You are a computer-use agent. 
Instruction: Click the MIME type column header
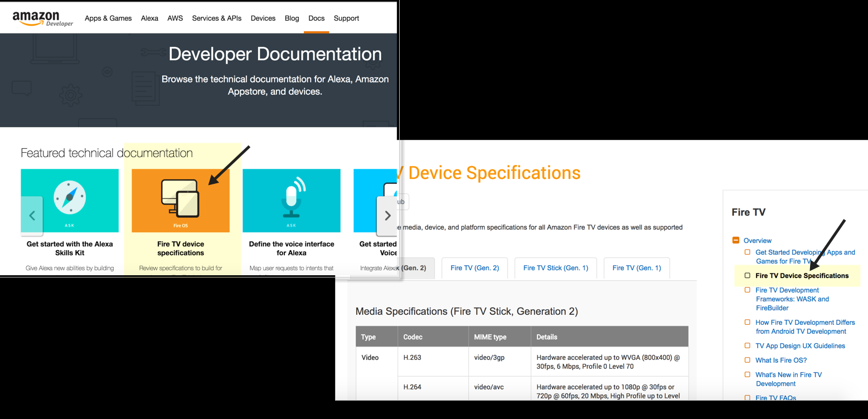500,337
